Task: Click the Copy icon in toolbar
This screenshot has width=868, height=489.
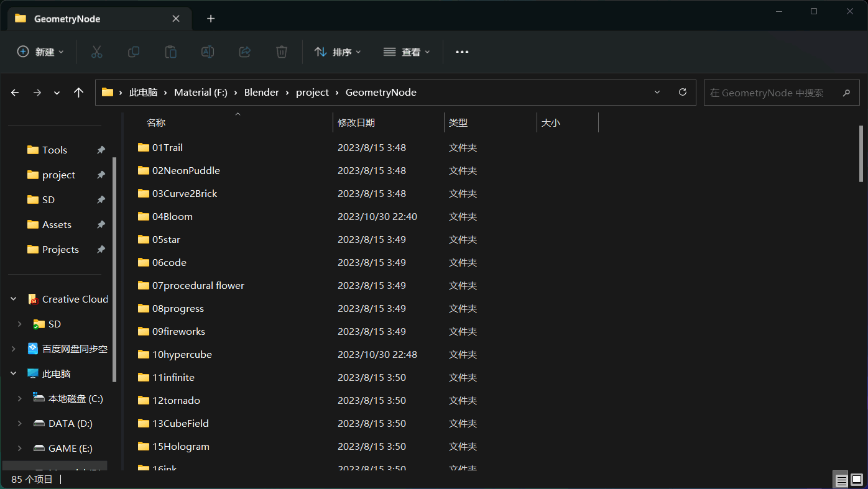Action: click(x=133, y=52)
